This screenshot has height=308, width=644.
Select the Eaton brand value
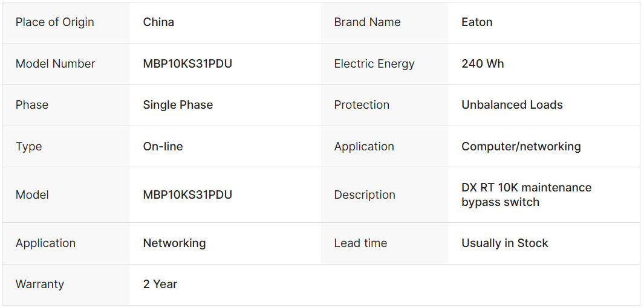point(476,22)
